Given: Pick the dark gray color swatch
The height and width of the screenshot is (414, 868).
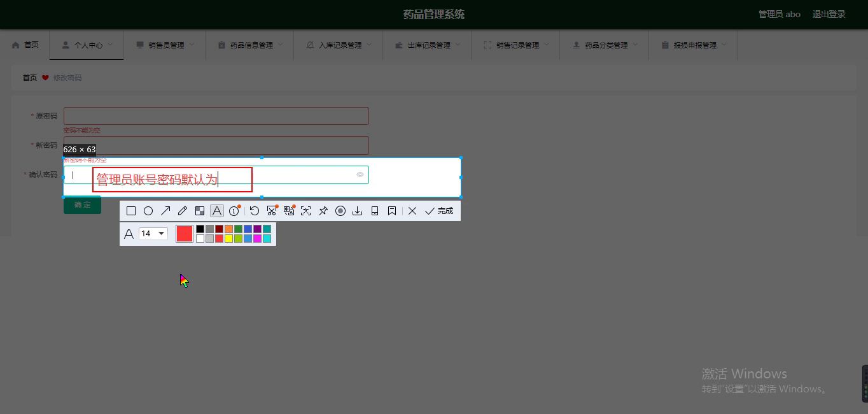Looking at the screenshot, I should [210, 229].
